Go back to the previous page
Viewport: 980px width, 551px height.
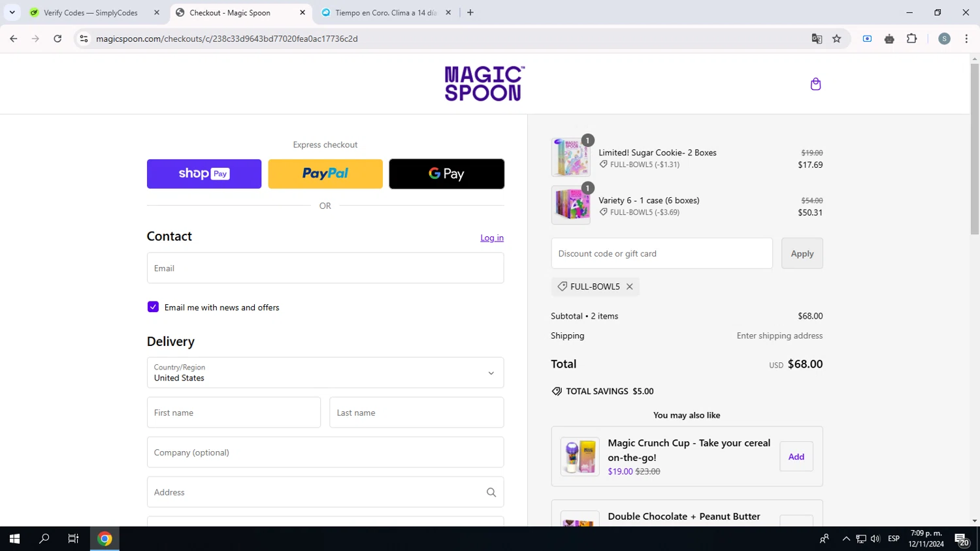pyautogui.click(x=14, y=39)
